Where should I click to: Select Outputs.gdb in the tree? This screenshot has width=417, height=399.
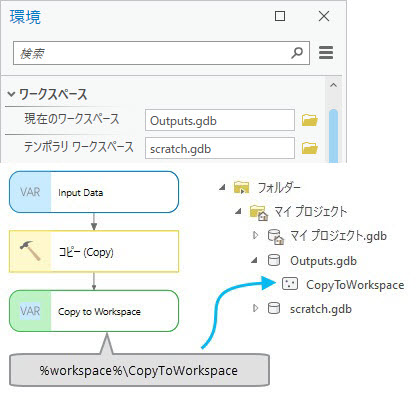pos(323,261)
